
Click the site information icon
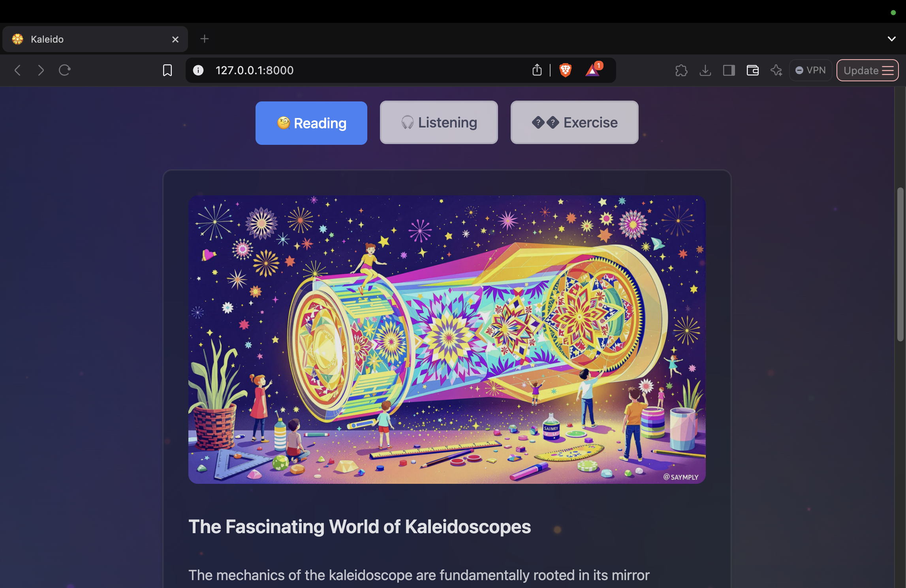198,70
